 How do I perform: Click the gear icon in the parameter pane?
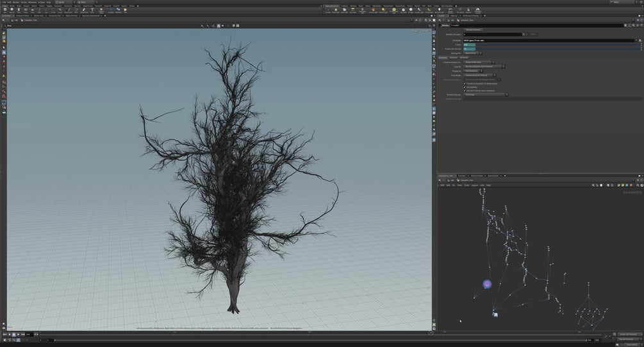[x=626, y=26]
